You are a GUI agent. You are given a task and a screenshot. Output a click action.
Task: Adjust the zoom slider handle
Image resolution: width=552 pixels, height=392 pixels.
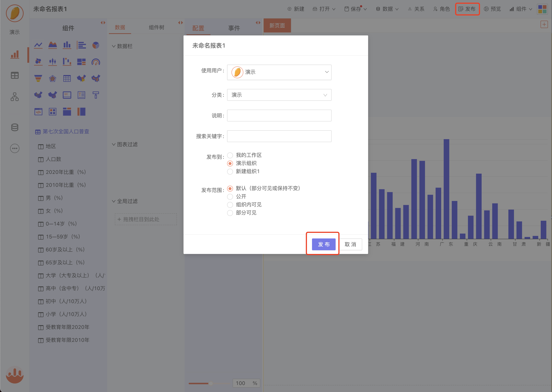(x=211, y=383)
